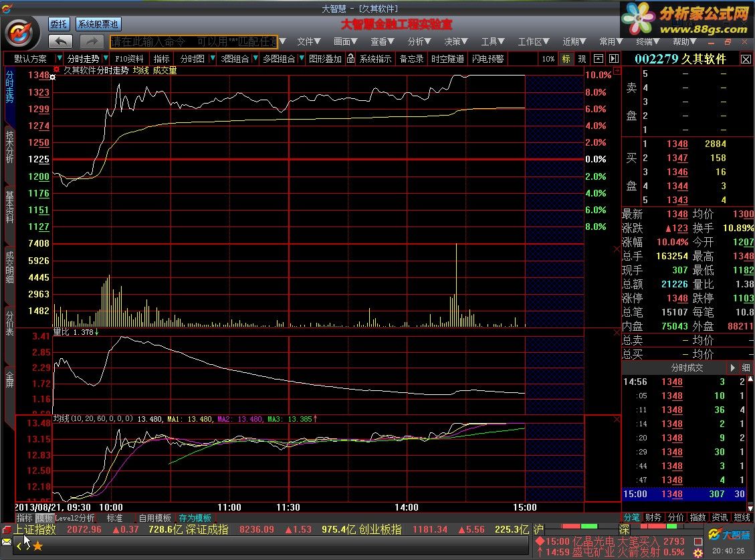Click the orange star icon in bottom bar
This screenshot has width=755, height=560.
37,546
